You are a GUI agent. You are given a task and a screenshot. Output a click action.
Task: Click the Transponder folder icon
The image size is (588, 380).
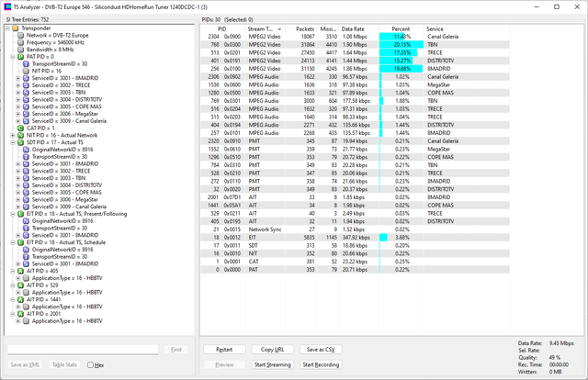click(x=15, y=28)
